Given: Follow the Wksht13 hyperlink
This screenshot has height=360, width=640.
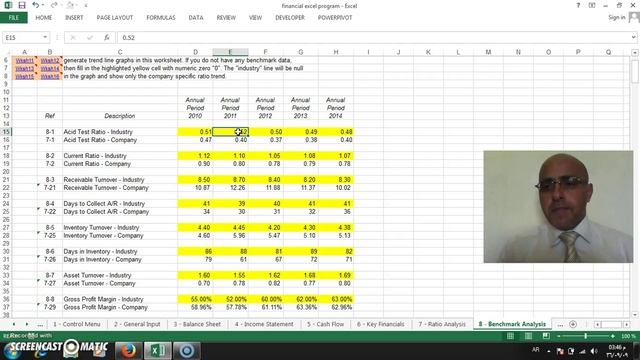Looking at the screenshot, I should point(24,68).
